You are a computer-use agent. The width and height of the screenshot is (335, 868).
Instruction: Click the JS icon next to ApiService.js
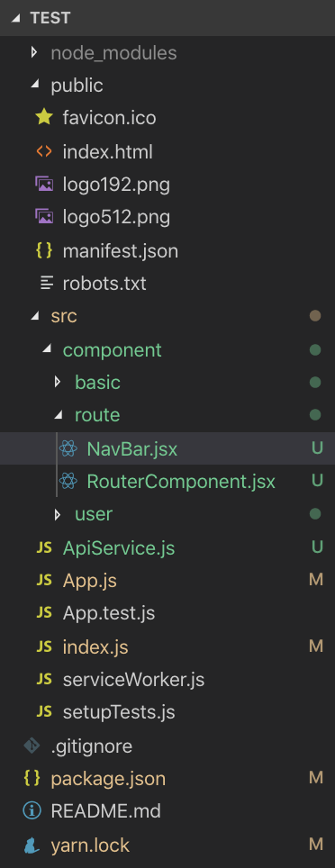coord(44,548)
